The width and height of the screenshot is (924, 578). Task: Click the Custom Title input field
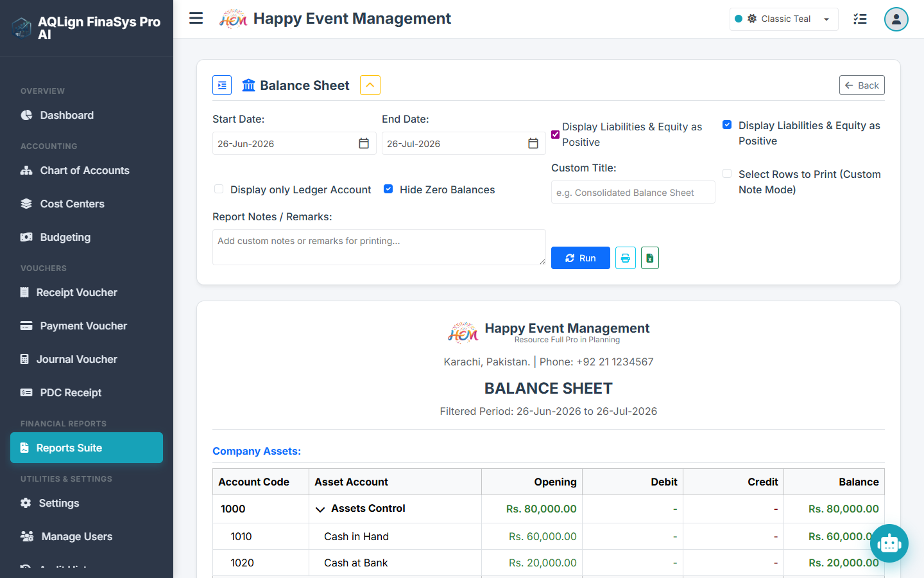click(633, 192)
